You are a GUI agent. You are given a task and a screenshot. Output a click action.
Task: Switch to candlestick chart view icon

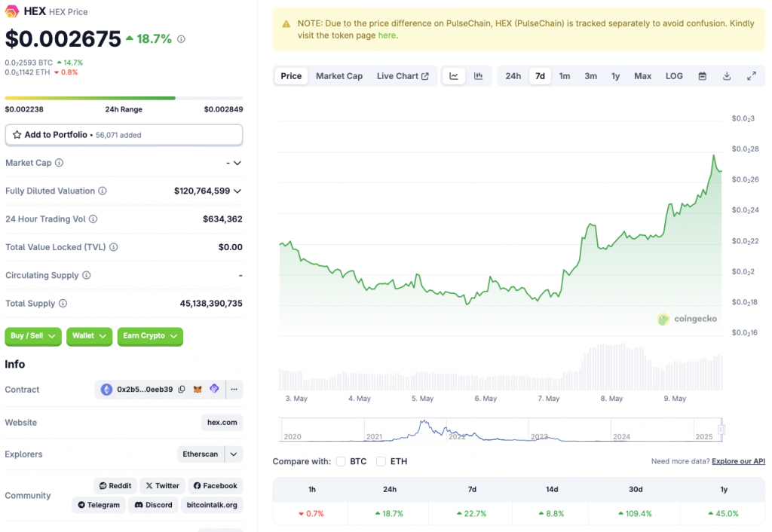tap(478, 76)
